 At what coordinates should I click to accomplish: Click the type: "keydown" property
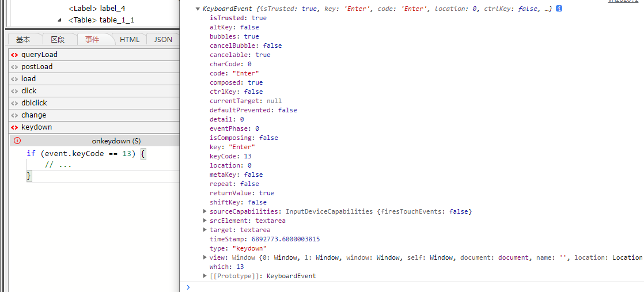(238, 248)
